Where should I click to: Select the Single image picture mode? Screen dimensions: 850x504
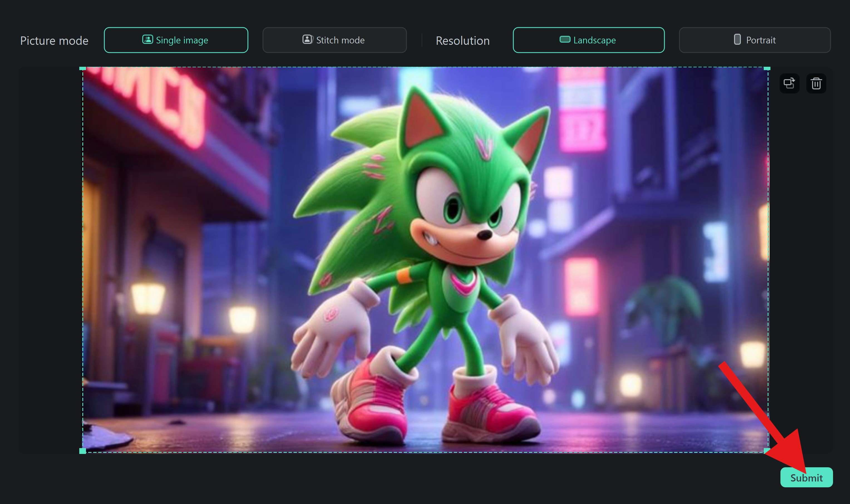click(176, 40)
